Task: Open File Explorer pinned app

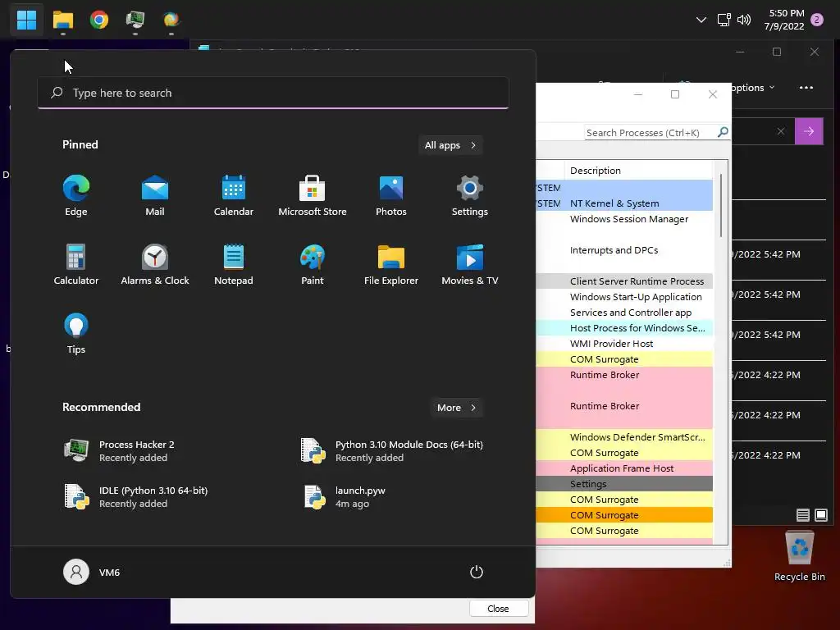Action: (x=391, y=265)
